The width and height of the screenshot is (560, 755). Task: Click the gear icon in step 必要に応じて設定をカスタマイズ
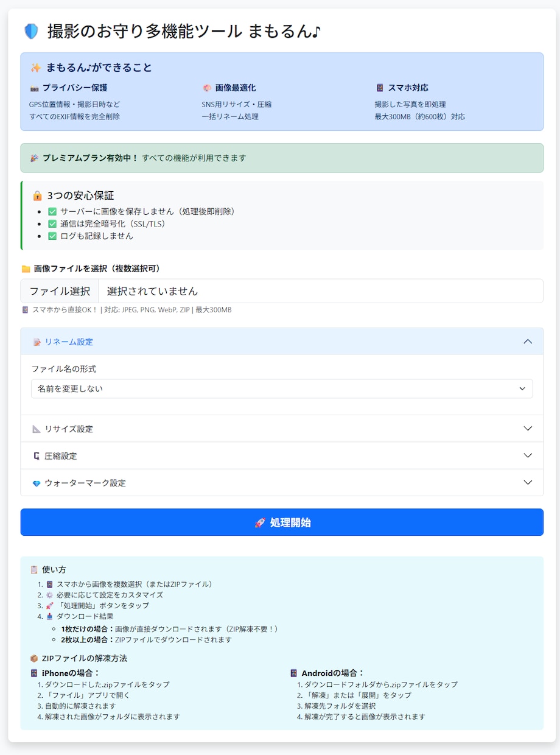tap(50, 595)
